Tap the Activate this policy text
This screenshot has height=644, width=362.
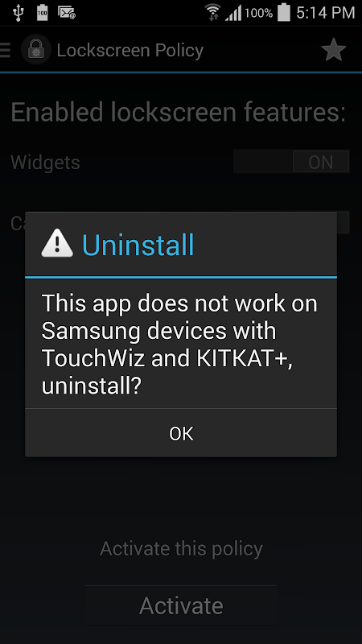[x=181, y=549]
